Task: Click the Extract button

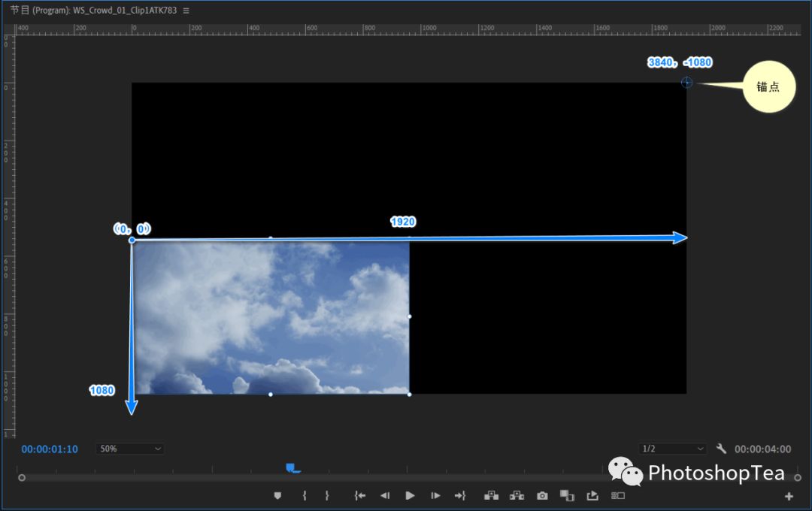Action: [x=517, y=495]
